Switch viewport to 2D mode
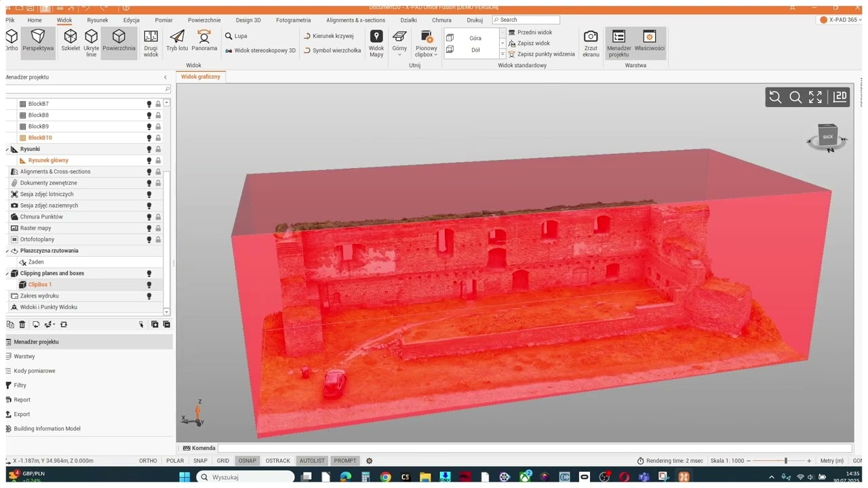 click(840, 97)
